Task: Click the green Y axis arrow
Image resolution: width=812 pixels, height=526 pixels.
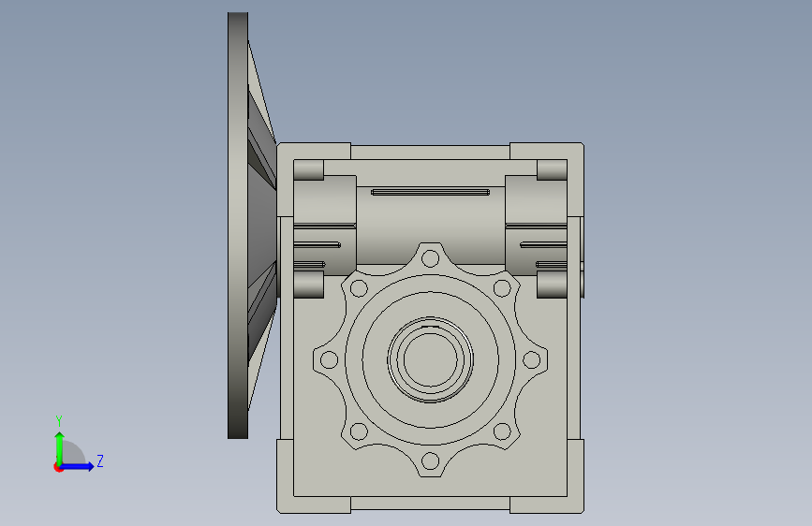Action: [x=60, y=448]
